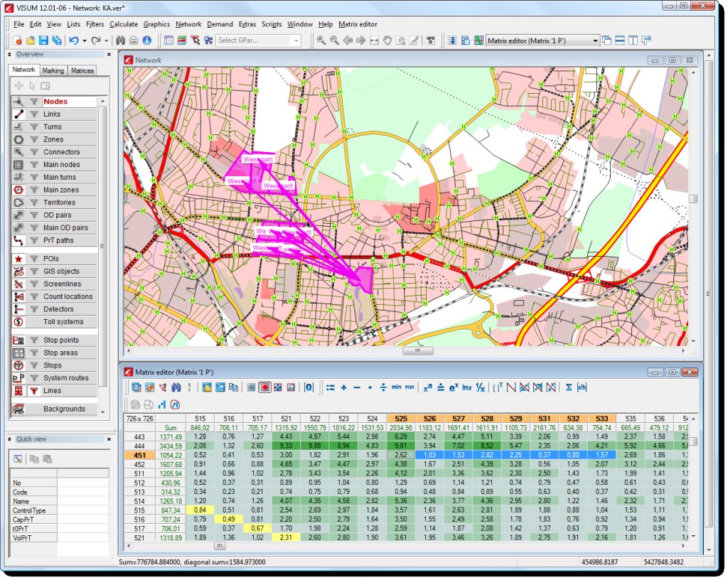Toggle the Territories filter funnel
The height and width of the screenshot is (580, 728).
click(x=34, y=203)
